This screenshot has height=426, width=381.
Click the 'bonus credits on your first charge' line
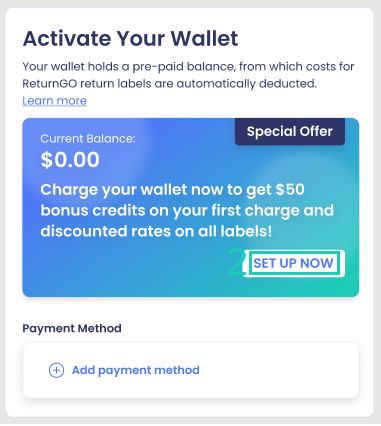tap(187, 210)
